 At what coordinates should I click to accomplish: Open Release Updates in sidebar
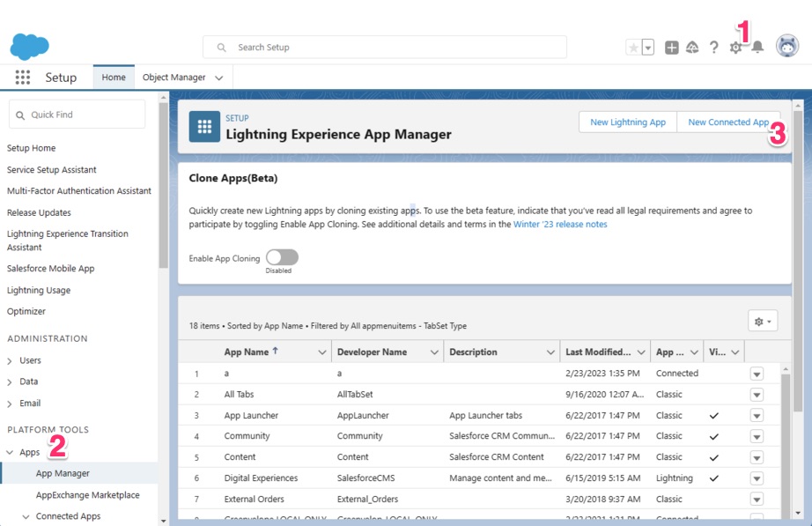click(x=39, y=213)
